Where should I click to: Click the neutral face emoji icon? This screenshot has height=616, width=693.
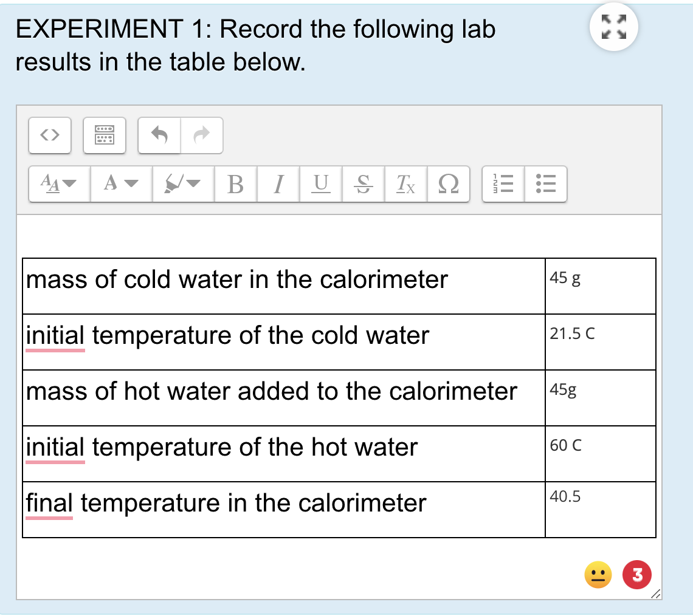point(598,575)
